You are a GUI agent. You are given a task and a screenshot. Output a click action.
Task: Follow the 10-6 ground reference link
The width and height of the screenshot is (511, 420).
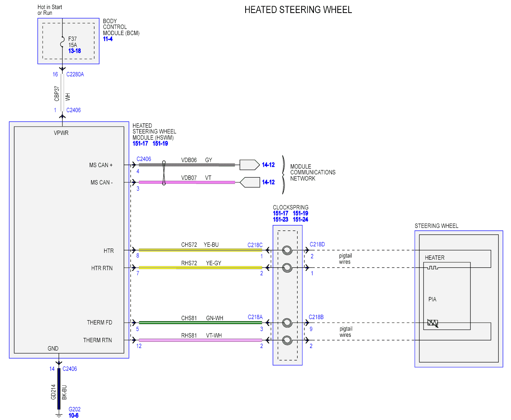click(73, 416)
